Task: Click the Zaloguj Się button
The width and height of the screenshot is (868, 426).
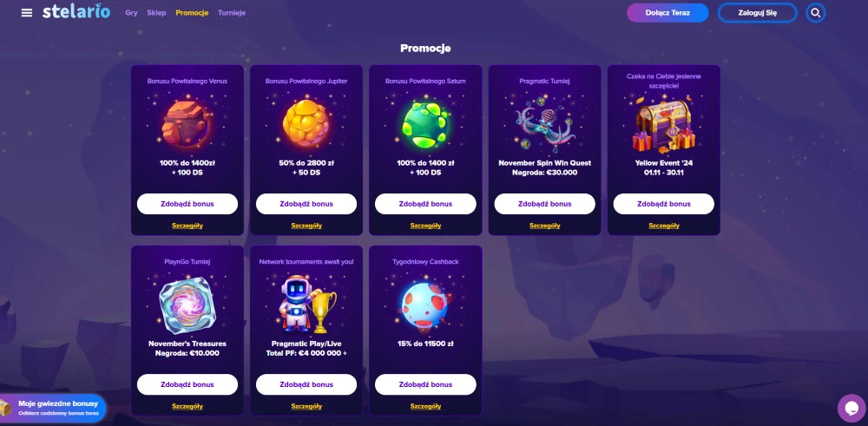Action: pyautogui.click(x=757, y=13)
